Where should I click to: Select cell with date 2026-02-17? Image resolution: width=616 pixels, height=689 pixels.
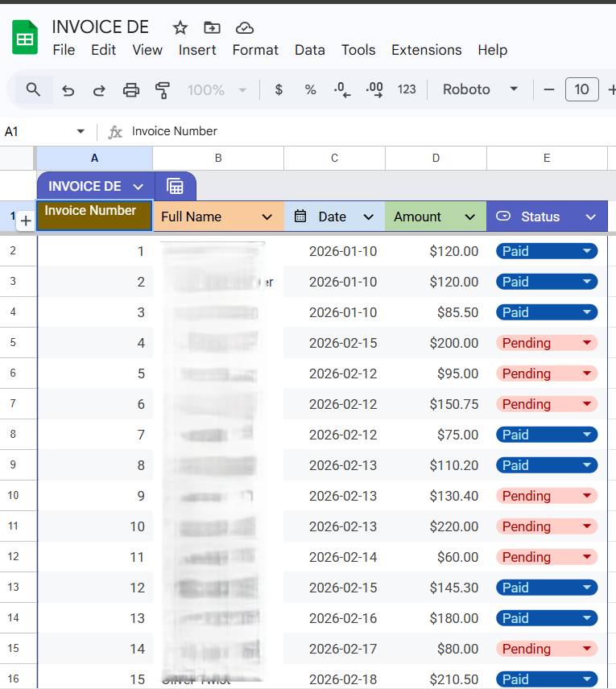335,649
